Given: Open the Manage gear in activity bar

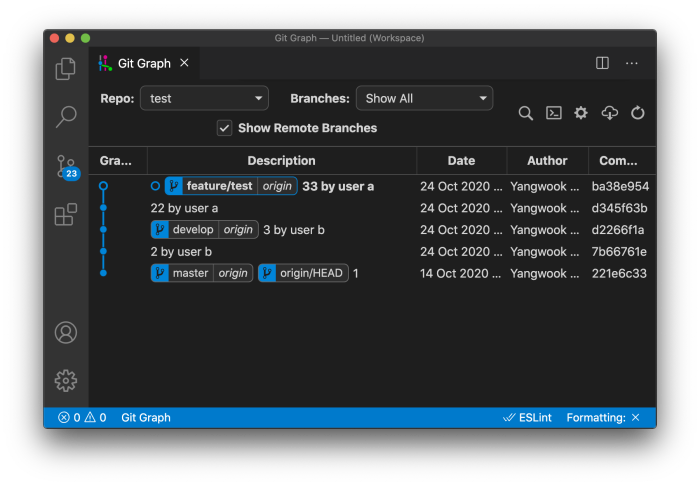Looking at the screenshot, I should tap(66, 381).
